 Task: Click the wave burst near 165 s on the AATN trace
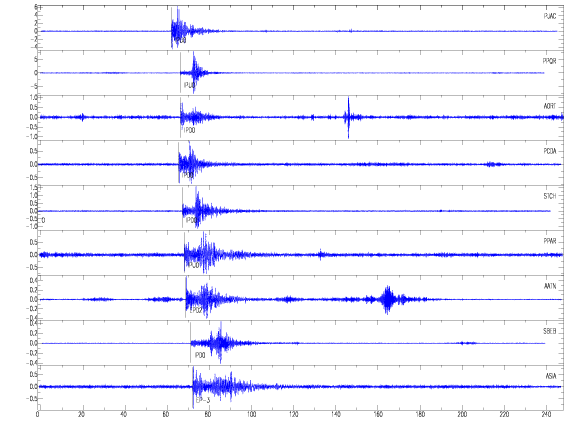click(387, 299)
